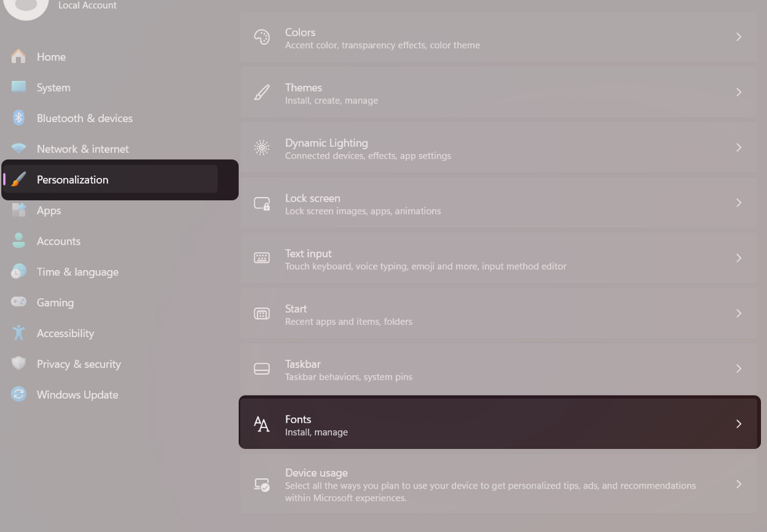Select the Accessibility icon in sidebar
Image resolution: width=767 pixels, height=532 pixels.
pos(18,333)
